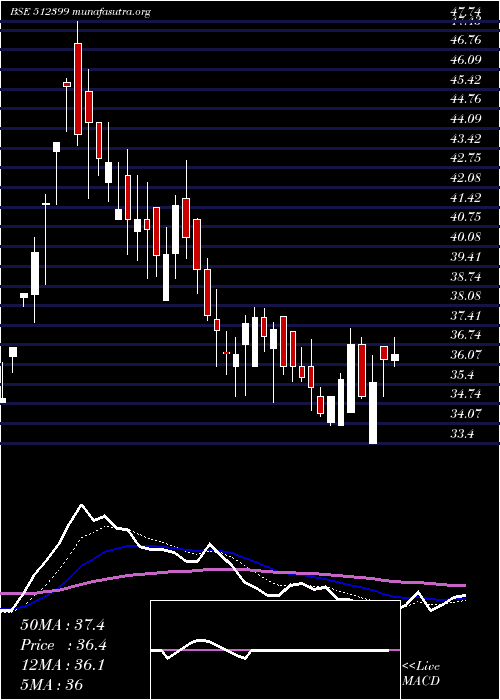The height and width of the screenshot is (700, 500).
Task: Select the last white candlestick on the right
Action: click(x=395, y=358)
